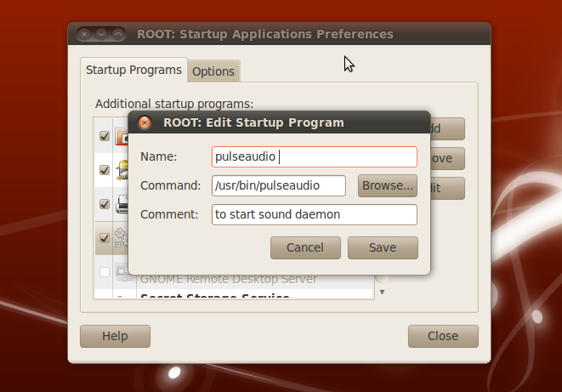Close the Edit Startup Program dialog
This screenshot has height=392, width=562.
(145, 123)
